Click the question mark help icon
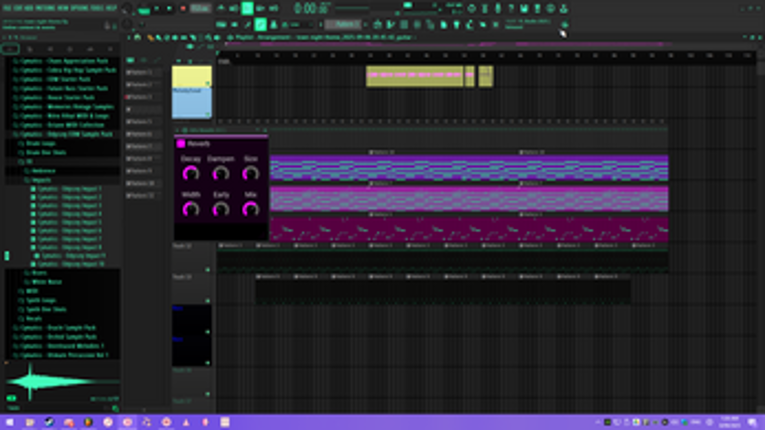 coord(511,8)
